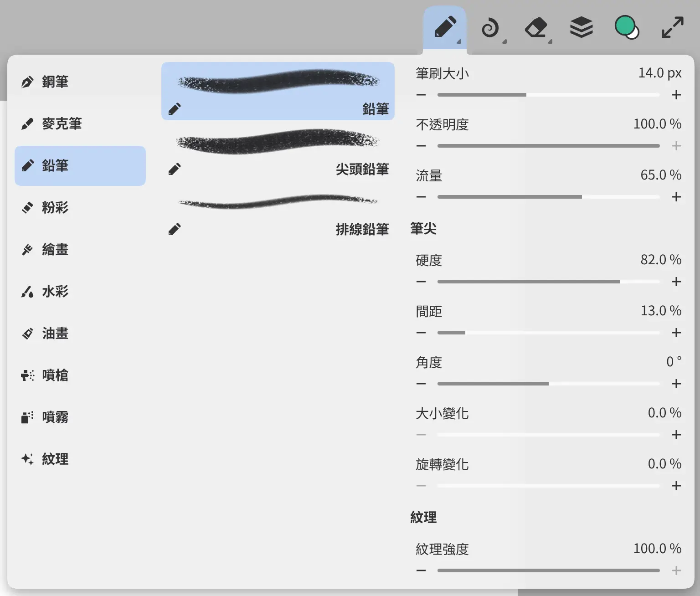Image resolution: width=700 pixels, height=596 pixels.
Task: Increase 流量 with plus button
Action: [x=676, y=197]
